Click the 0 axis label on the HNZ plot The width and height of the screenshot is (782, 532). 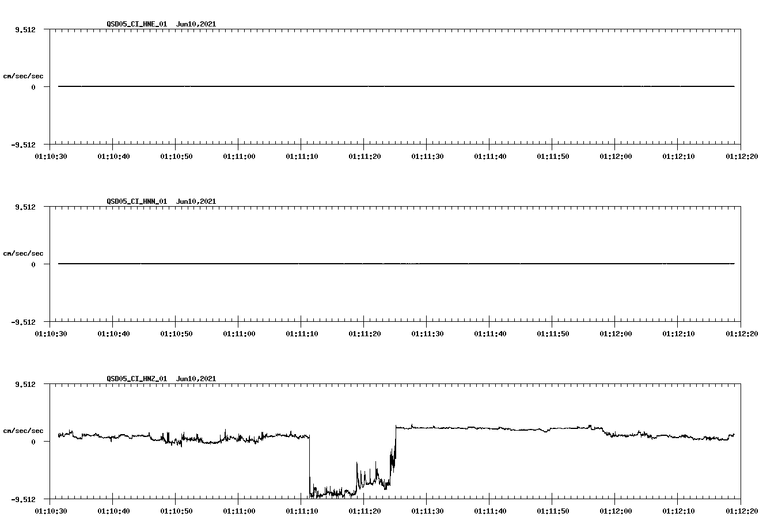point(33,442)
